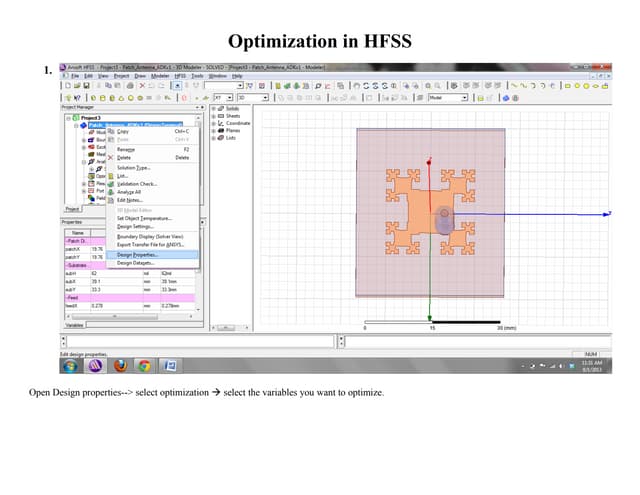This screenshot has height=495, width=640.
Task: Open the Model dropdown in toolbar
Action: pyautogui.click(x=464, y=98)
